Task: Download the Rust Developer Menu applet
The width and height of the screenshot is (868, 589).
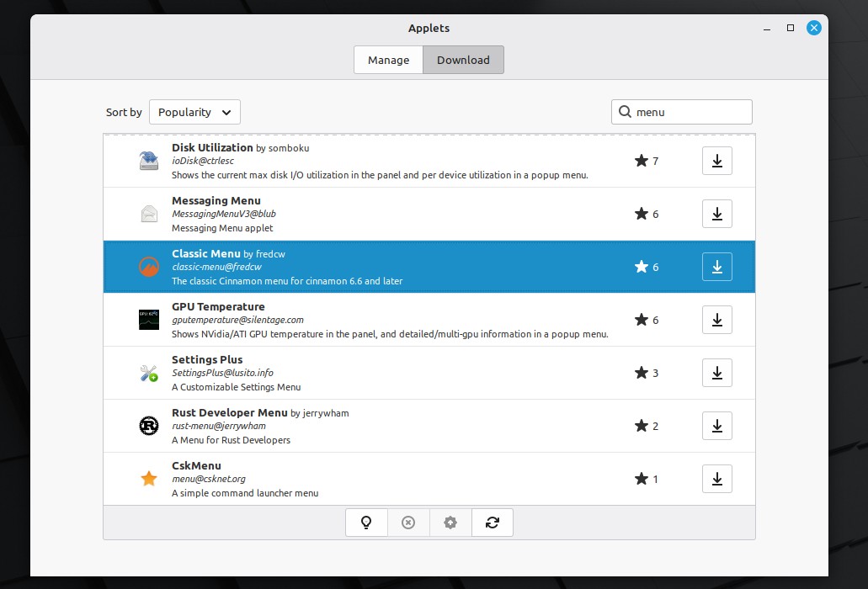Action: [716, 426]
